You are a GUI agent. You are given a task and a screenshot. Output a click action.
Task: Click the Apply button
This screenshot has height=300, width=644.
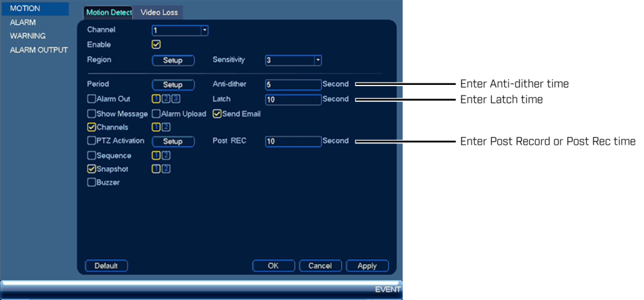coord(367,266)
